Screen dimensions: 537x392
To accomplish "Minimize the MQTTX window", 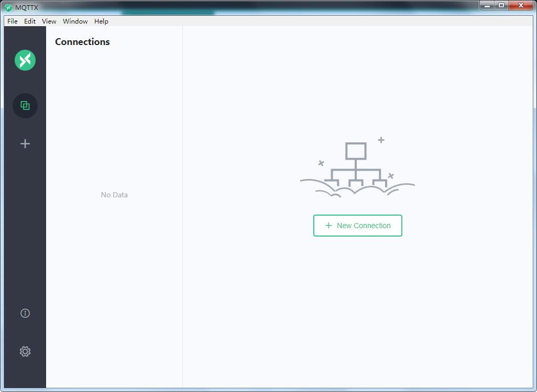I will 488,6.
